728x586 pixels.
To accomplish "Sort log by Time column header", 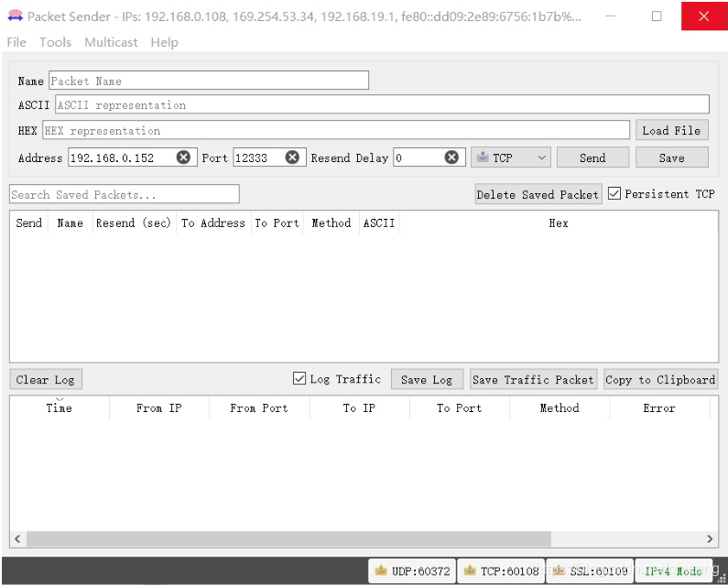I will coord(60,407).
